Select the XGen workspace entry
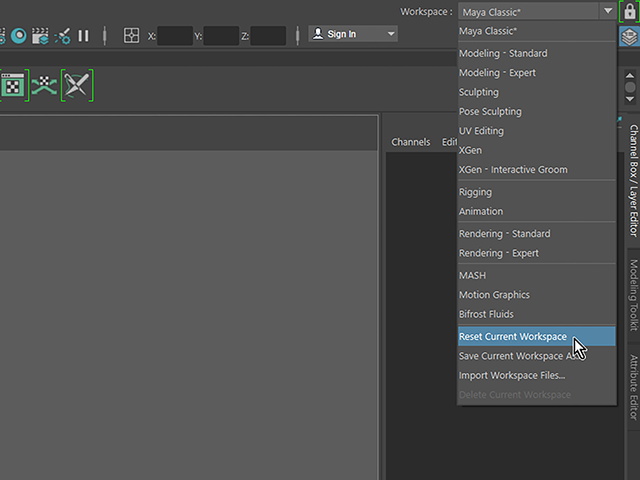The width and height of the screenshot is (640, 480). pos(537,150)
